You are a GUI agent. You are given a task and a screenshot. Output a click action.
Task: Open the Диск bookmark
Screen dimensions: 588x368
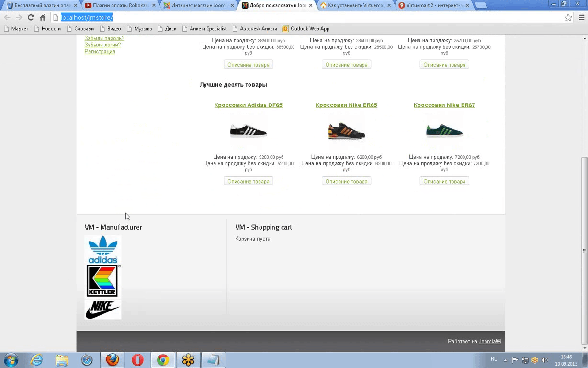coord(167,29)
